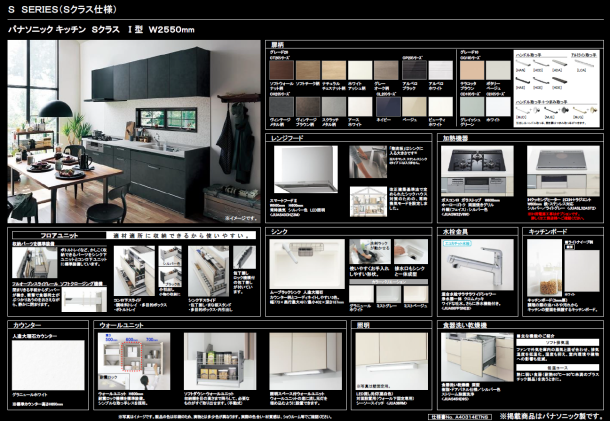Viewport: 610px width, 421px height.
Task: Open the floor unit storage tray photo
Action: tap(35, 263)
